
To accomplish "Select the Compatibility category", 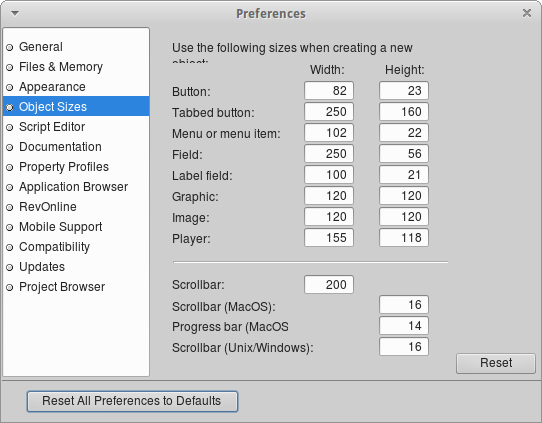I will click(76, 247).
